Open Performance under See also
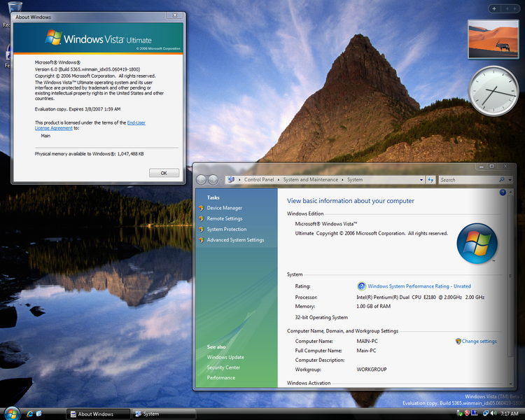 [221, 377]
